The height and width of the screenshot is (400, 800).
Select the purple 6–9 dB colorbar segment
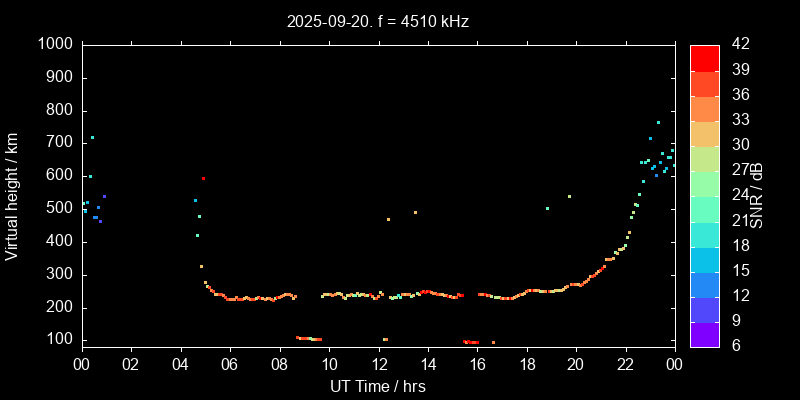tap(704, 334)
